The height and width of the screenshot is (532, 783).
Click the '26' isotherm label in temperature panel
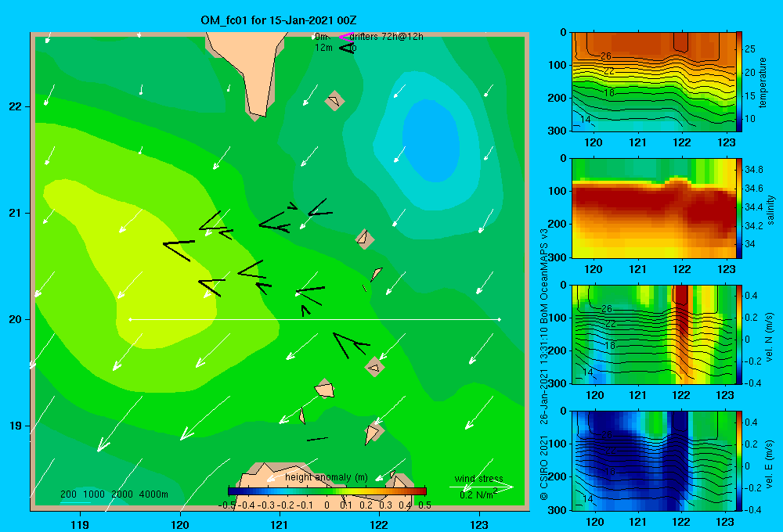click(606, 56)
